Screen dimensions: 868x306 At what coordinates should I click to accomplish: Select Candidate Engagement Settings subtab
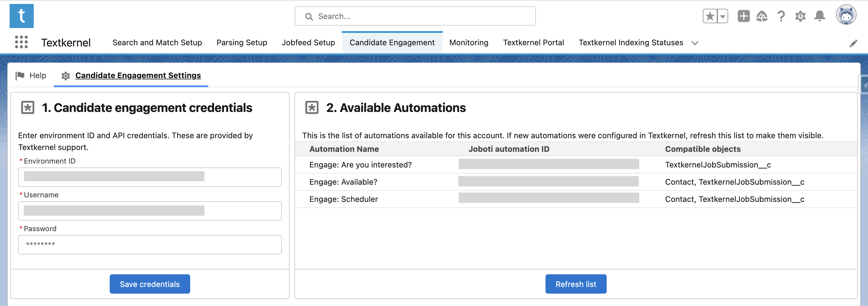(131, 75)
